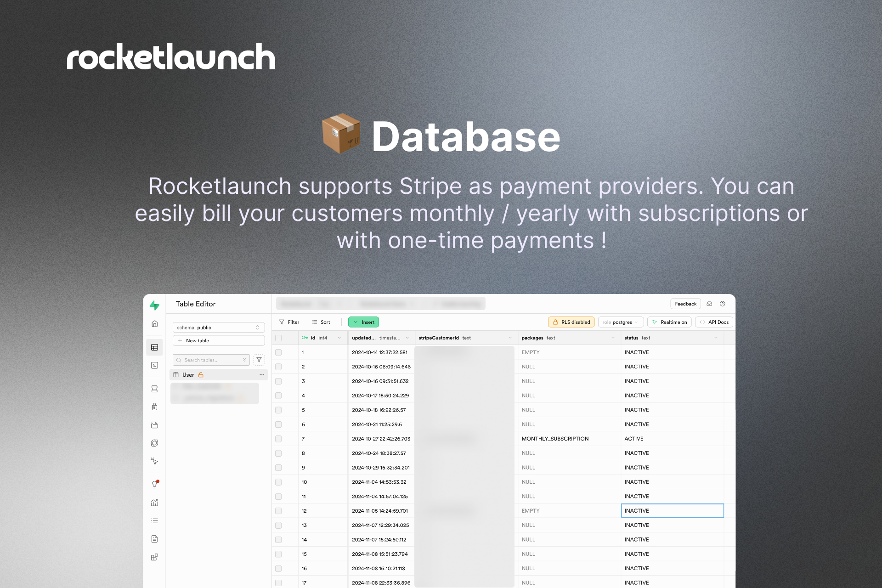Click the New table button
The height and width of the screenshot is (588, 882).
pyautogui.click(x=219, y=340)
